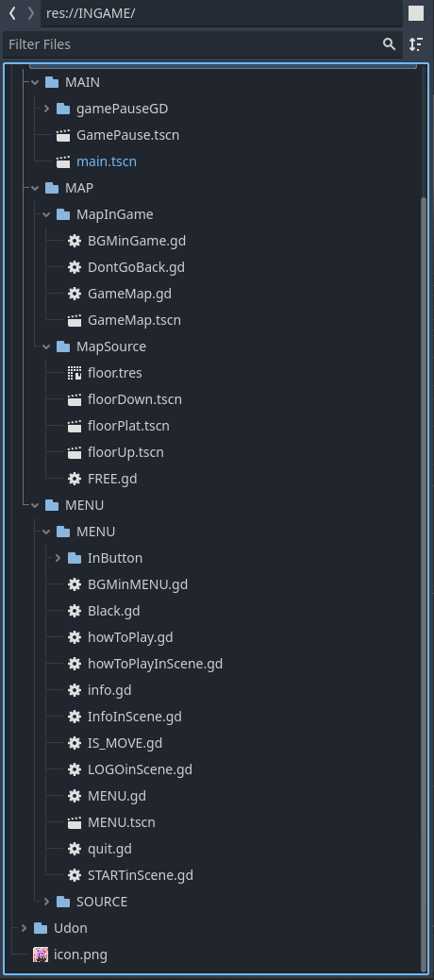Click the sort files icon

pyautogui.click(x=416, y=44)
